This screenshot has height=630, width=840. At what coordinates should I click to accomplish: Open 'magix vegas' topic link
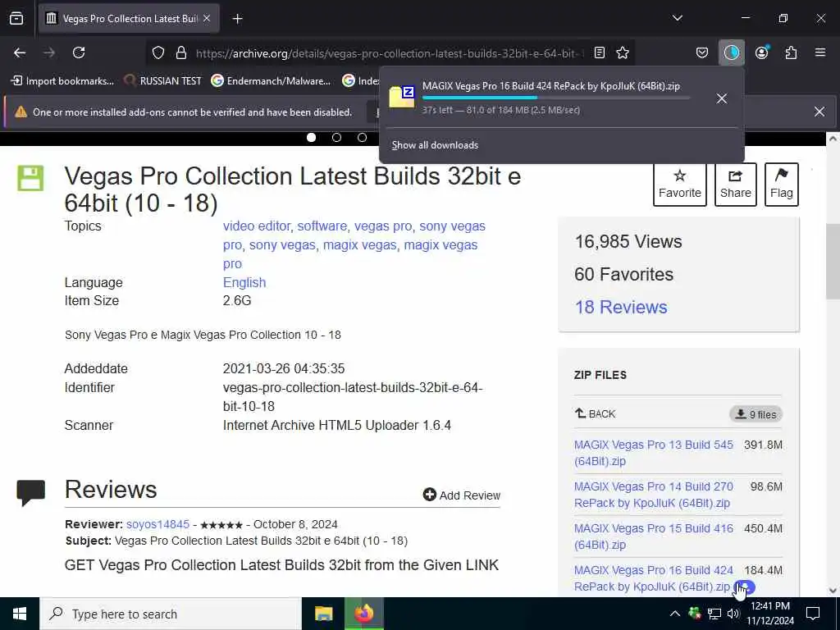click(x=359, y=245)
